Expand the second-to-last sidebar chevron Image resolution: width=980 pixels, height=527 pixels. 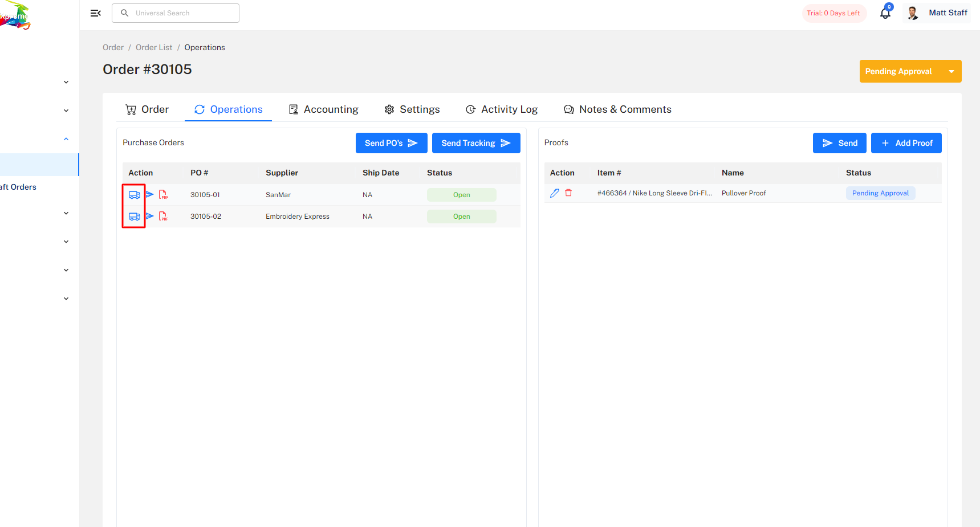(x=66, y=270)
